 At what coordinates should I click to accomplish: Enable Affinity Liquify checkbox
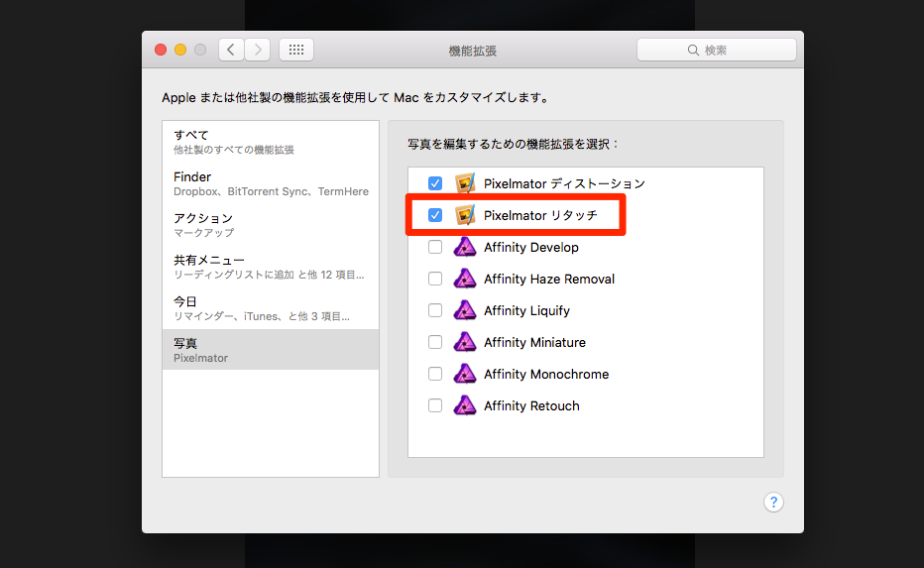(435, 310)
